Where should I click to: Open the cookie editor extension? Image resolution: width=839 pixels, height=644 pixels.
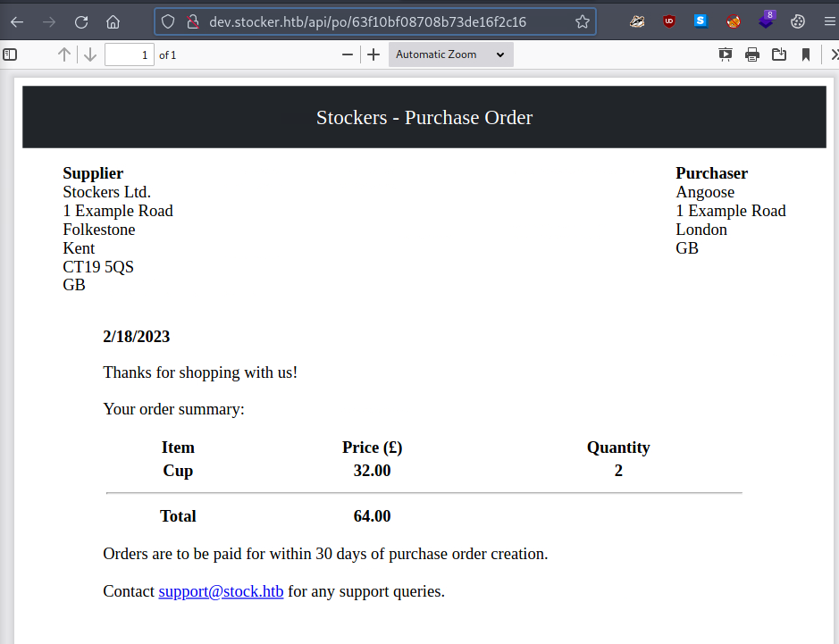798,22
